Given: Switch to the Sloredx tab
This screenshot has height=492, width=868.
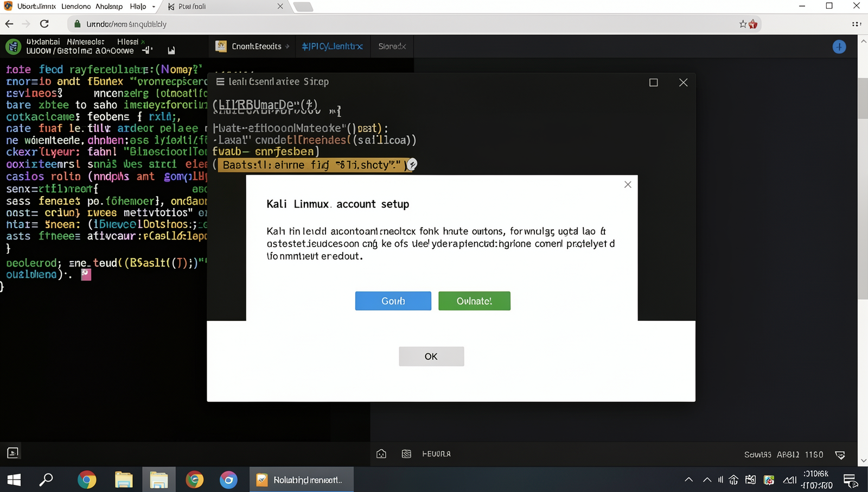Looking at the screenshot, I should [x=392, y=46].
